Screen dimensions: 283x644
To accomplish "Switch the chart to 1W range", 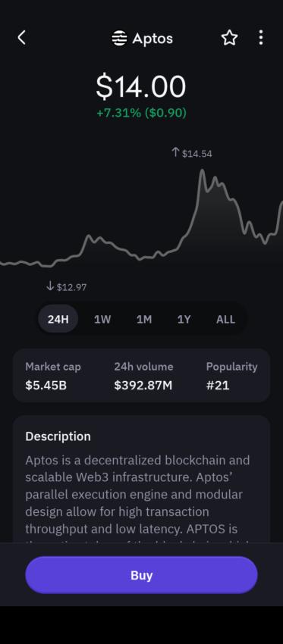I will 102,319.
